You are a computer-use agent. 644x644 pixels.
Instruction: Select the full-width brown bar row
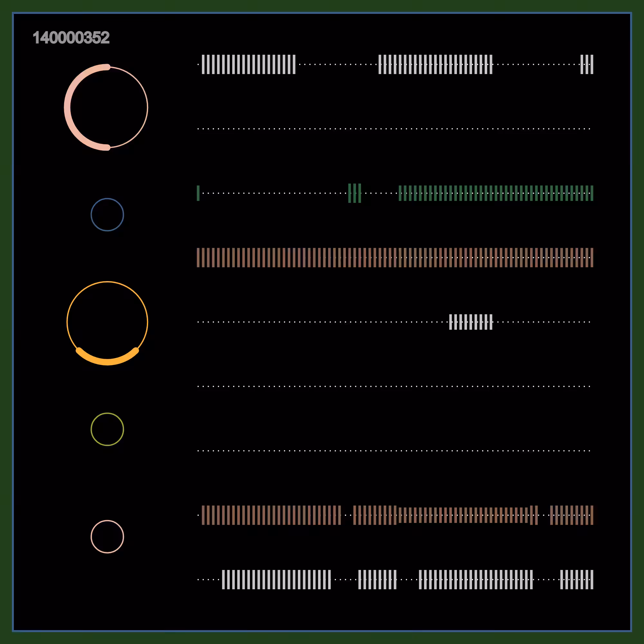point(395,258)
